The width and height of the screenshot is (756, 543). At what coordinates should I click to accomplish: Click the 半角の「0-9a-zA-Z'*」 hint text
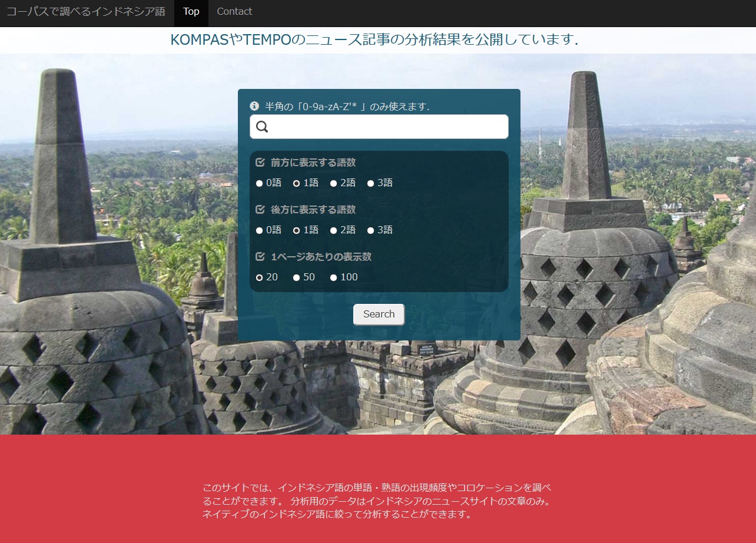pyautogui.click(x=347, y=107)
